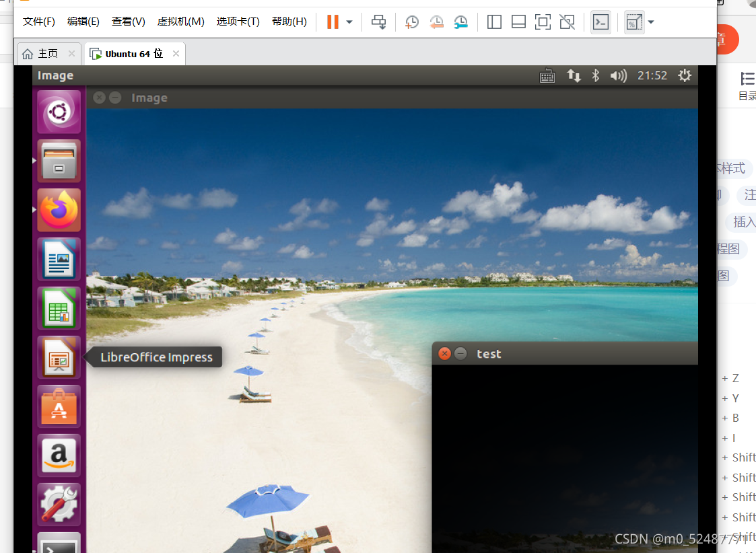
Task: Switch to Unity mode icon
Action: point(567,22)
